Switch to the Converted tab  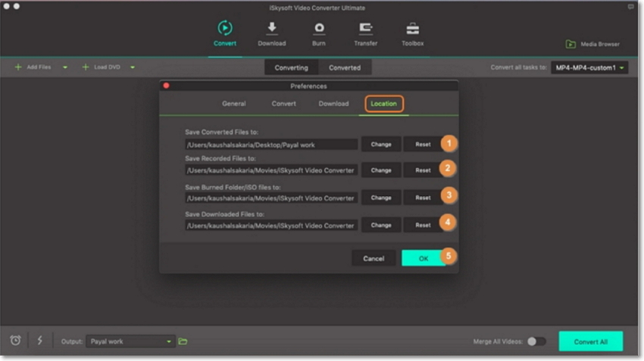[345, 67]
